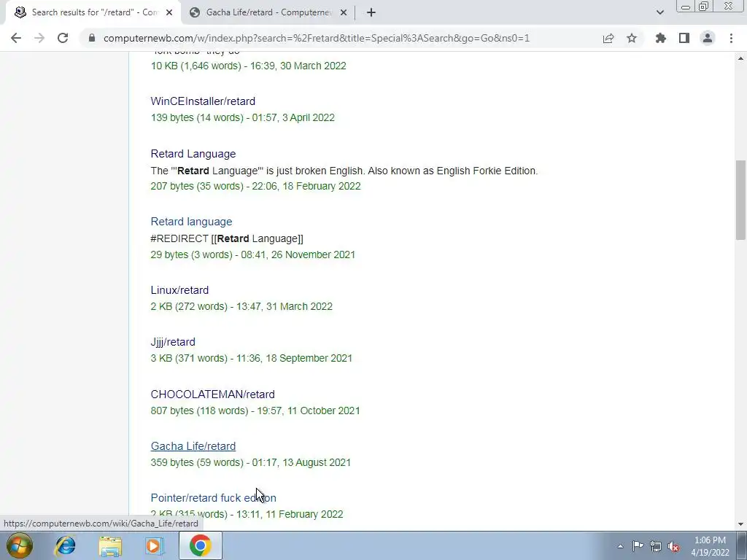Open the Jjjj/retard result
The height and width of the screenshot is (560, 747).
point(173,342)
